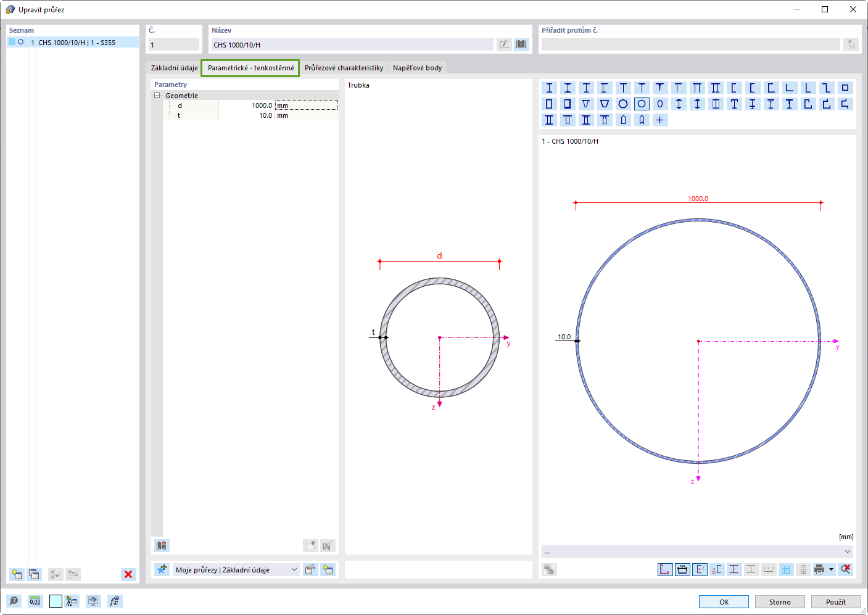Switch to the Základní údaje tab

tap(175, 68)
